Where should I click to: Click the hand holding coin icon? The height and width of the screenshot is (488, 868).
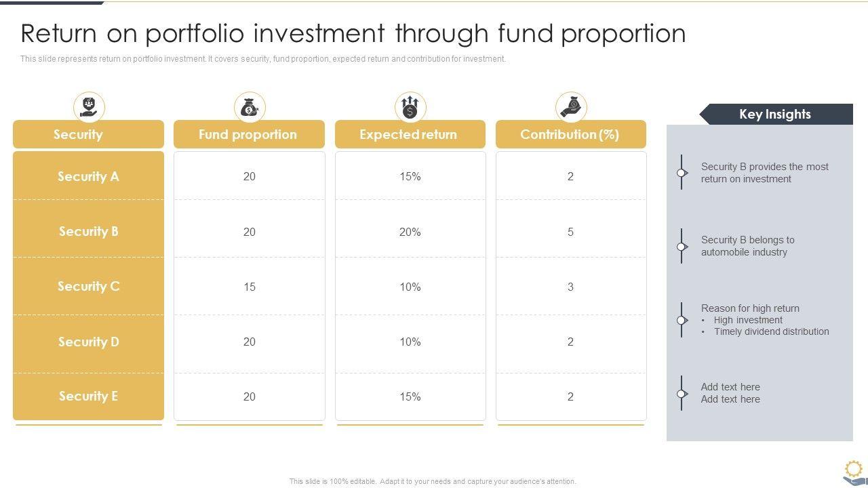pyautogui.click(x=571, y=107)
